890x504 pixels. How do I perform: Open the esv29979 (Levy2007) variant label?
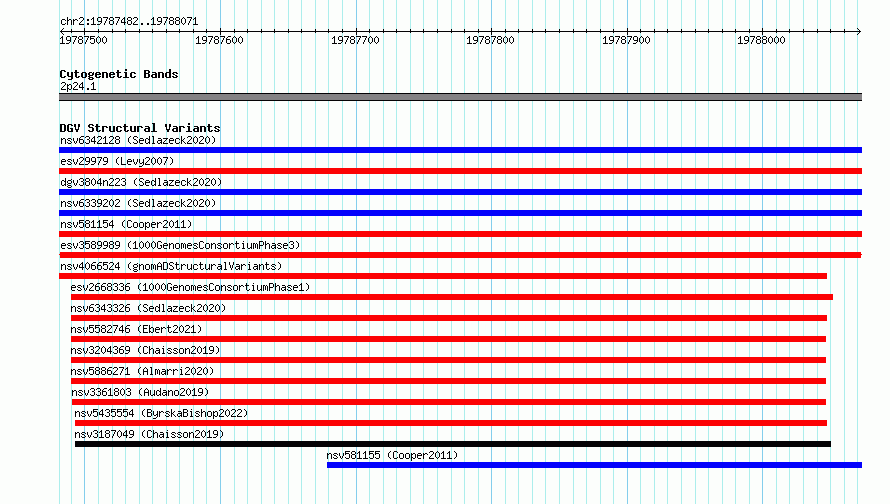(117, 161)
